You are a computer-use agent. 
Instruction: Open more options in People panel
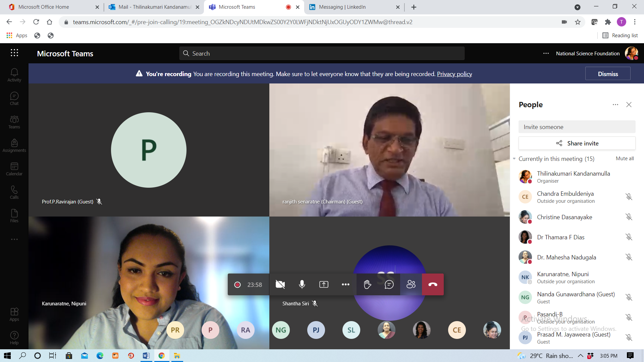coord(615,105)
